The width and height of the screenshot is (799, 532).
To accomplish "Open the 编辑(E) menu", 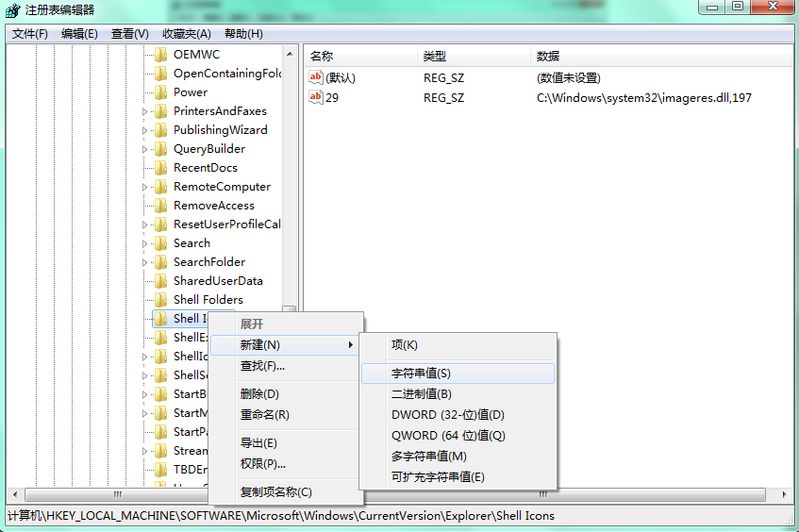I will pos(79,34).
